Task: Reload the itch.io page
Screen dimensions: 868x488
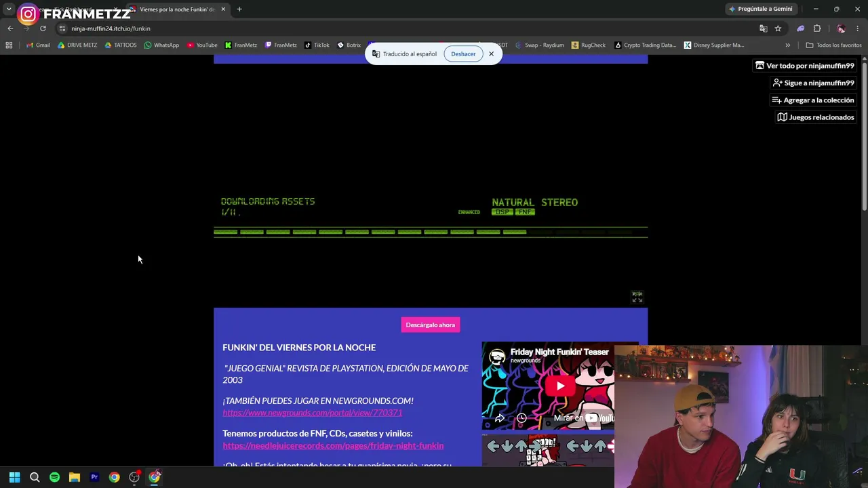Action: pos(43,28)
